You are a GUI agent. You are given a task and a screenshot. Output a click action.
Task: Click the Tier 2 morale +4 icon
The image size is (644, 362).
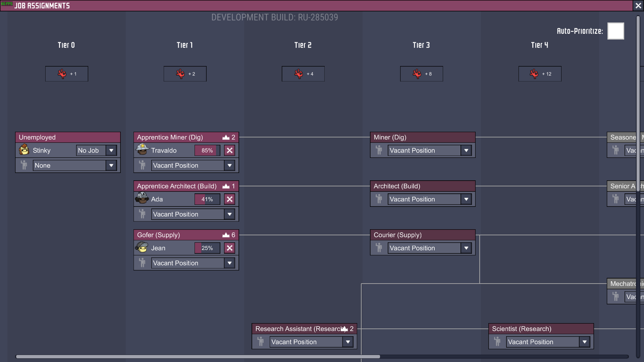coord(299,74)
